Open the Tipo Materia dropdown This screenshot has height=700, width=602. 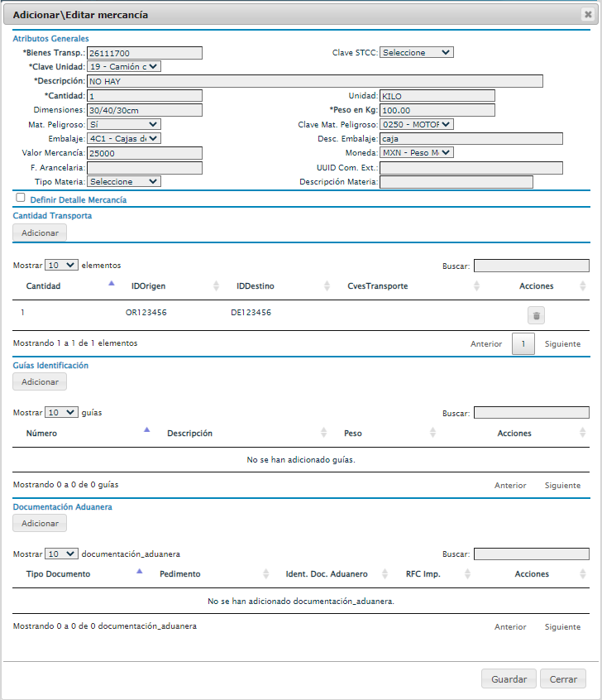click(123, 181)
